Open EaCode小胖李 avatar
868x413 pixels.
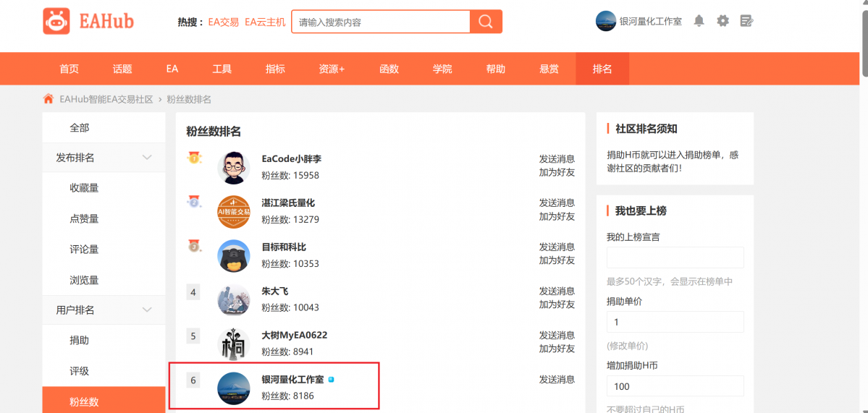[x=234, y=168]
